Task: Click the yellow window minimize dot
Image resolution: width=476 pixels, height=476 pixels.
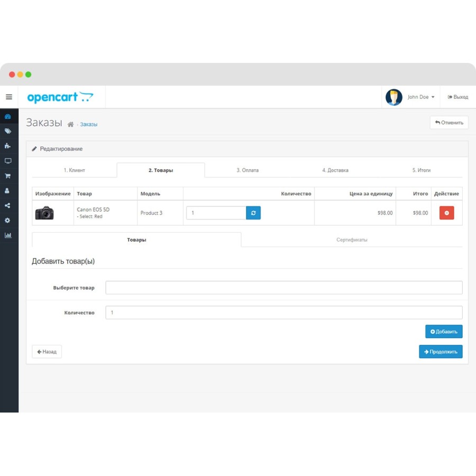Action: pos(20,75)
